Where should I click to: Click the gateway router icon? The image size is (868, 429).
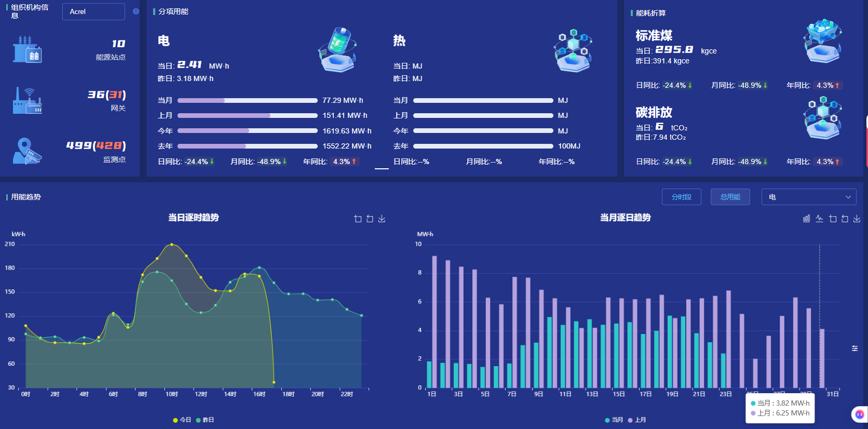(28, 100)
